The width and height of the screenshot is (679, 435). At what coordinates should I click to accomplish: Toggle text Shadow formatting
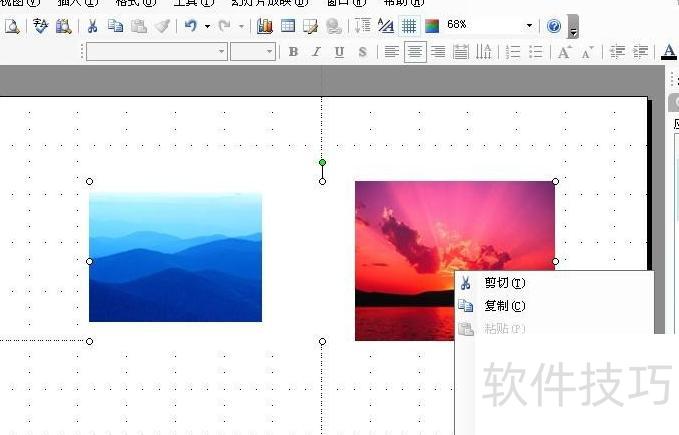point(362,52)
